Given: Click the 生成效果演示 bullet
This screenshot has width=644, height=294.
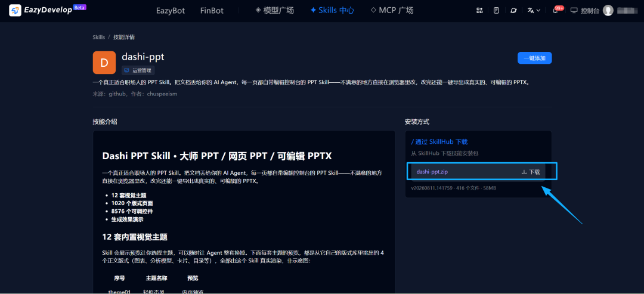Looking at the screenshot, I should click(x=128, y=219).
